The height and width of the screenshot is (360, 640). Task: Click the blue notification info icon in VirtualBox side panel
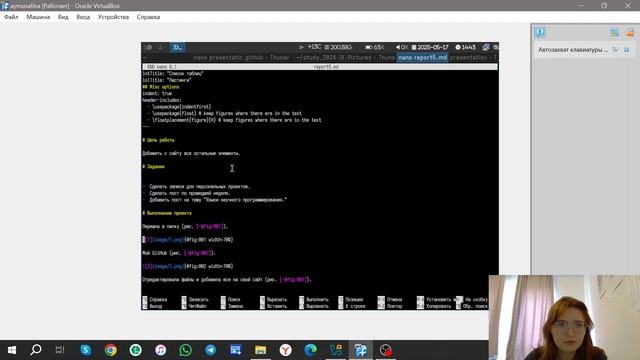click(540, 32)
